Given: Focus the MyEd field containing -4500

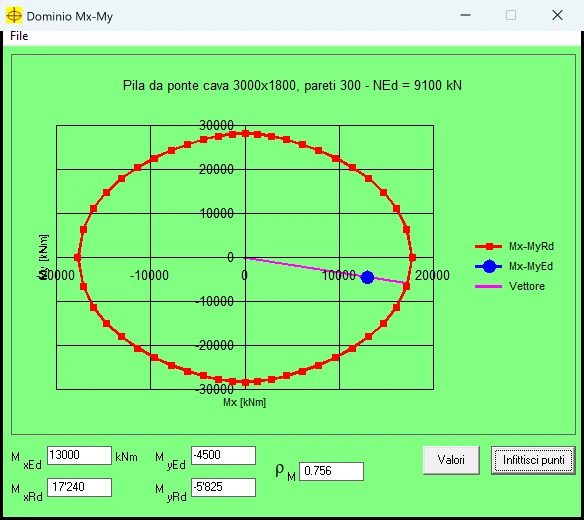Looking at the screenshot, I should point(223,455).
